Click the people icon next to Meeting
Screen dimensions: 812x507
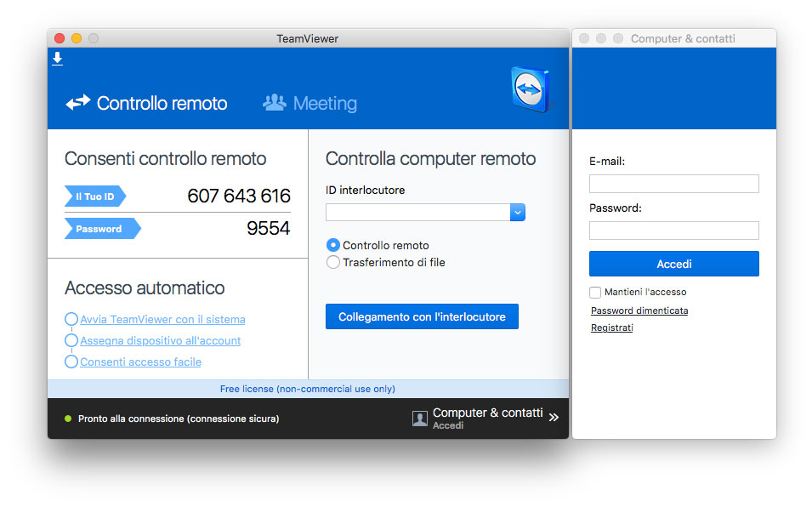pos(275,103)
